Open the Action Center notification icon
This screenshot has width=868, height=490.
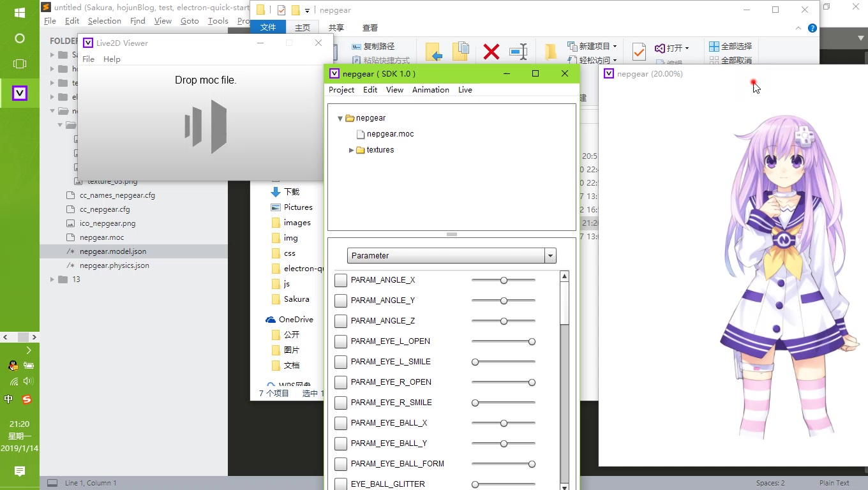coord(20,471)
